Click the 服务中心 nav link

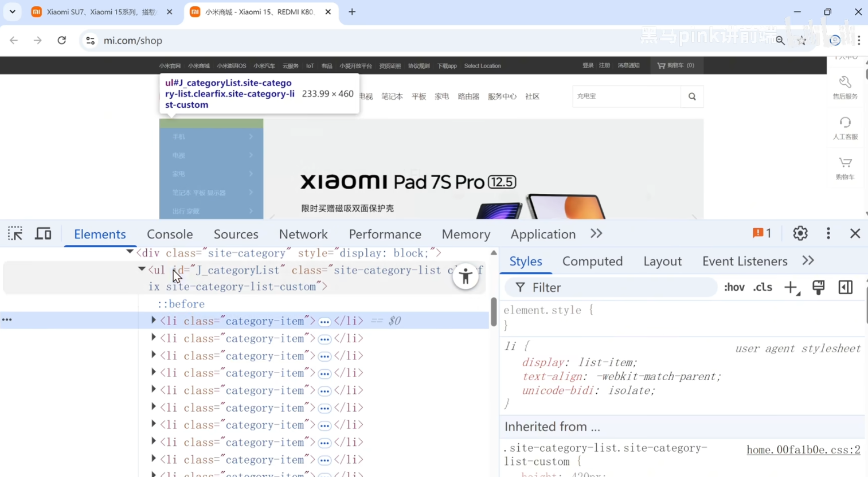pos(502,96)
